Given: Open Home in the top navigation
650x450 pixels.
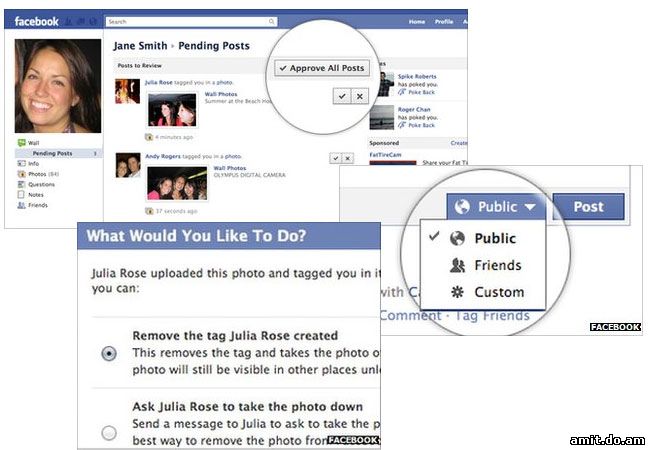Looking at the screenshot, I should (x=417, y=22).
